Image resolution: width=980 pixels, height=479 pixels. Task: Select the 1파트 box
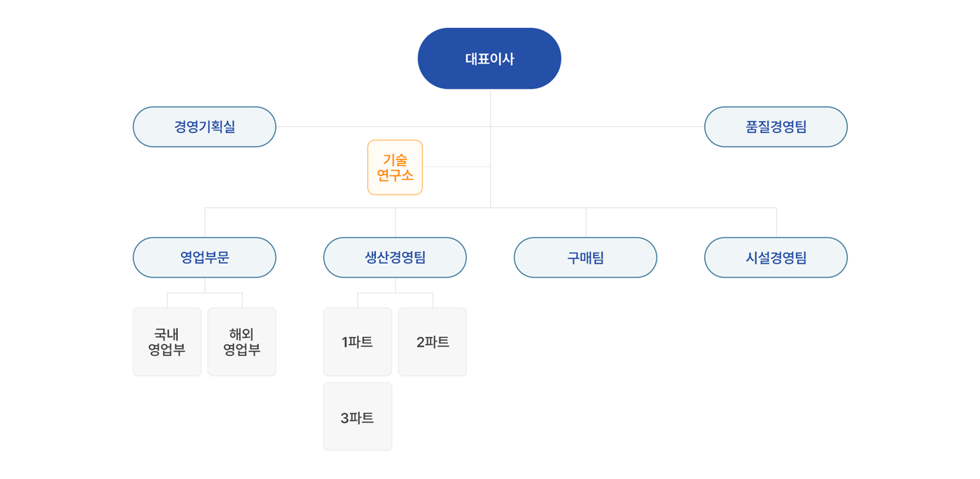tap(358, 342)
